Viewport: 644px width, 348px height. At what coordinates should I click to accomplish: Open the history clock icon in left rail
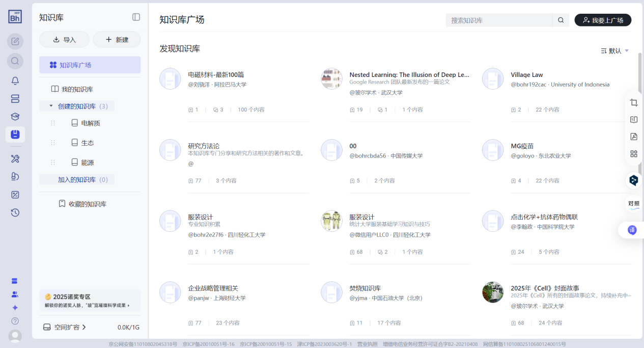15,212
